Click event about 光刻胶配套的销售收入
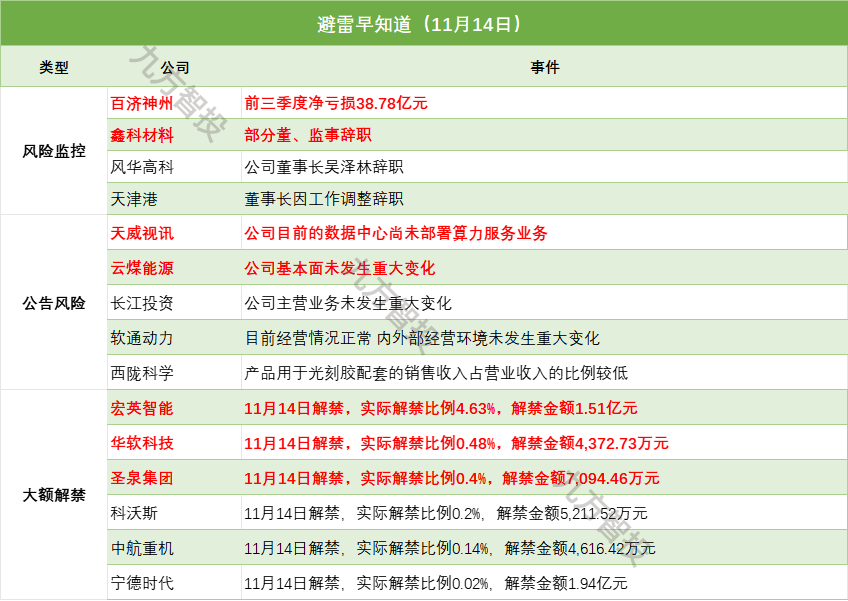 coord(436,373)
